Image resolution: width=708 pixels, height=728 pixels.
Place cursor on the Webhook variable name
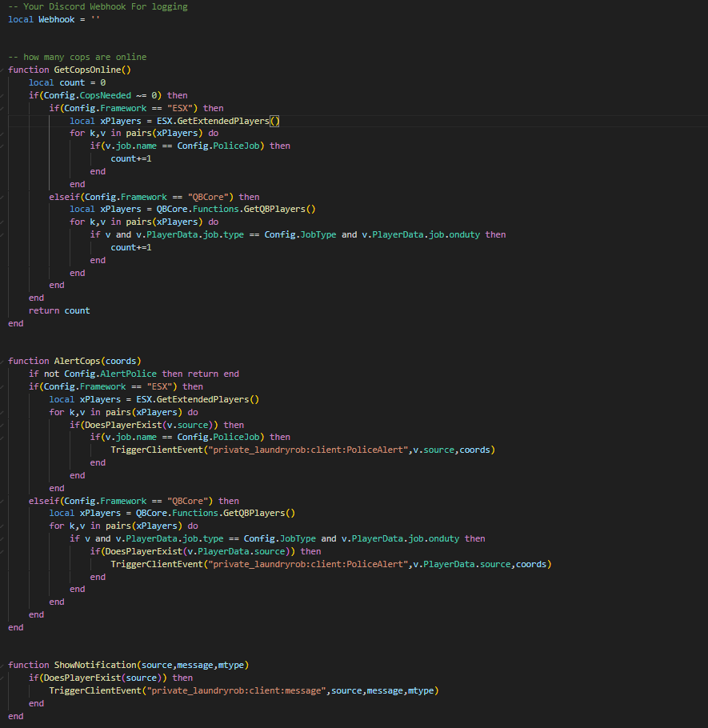click(57, 19)
